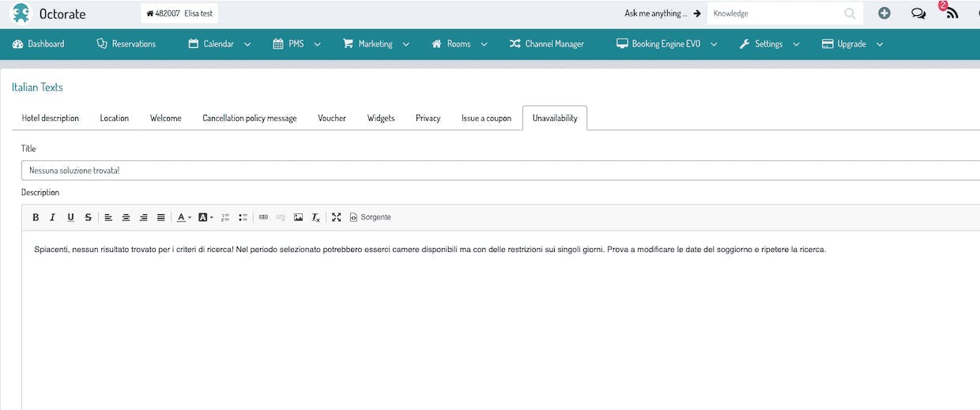Open the text color picker
This screenshot has width=980, height=410.
click(183, 217)
